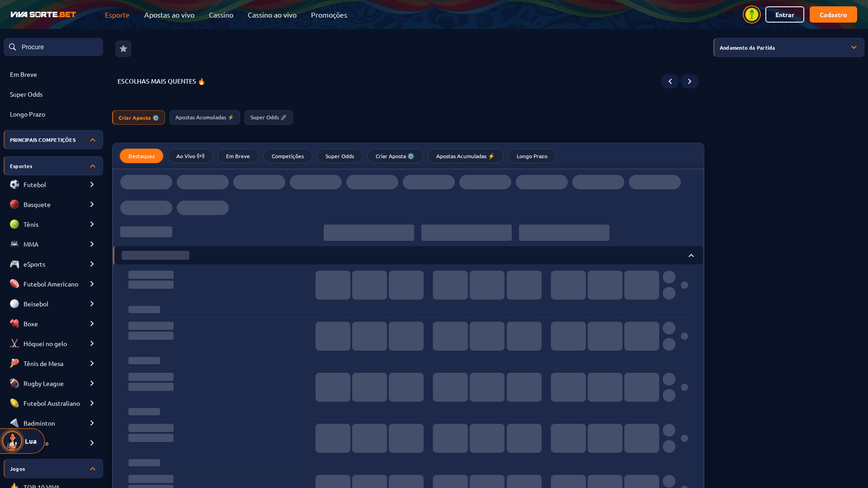Screen dimensions: 868x488
Task: Open Badminton in sidebar
Action: [x=53, y=423]
